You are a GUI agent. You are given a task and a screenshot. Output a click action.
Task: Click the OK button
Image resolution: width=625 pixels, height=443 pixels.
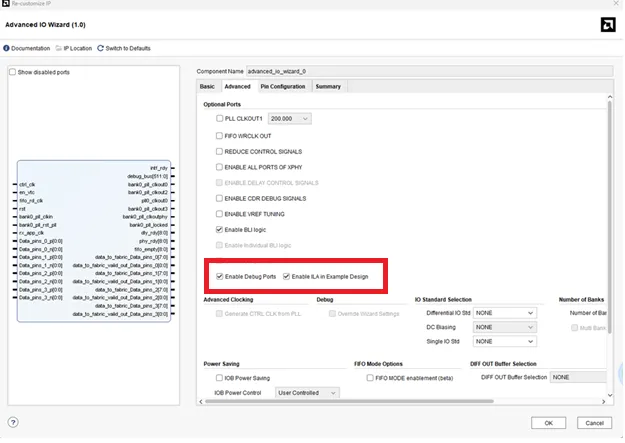[x=548, y=423]
